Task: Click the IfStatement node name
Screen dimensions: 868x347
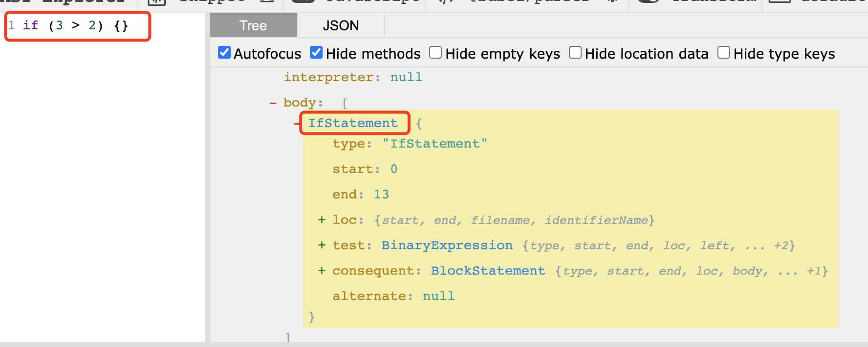Action: (352, 123)
